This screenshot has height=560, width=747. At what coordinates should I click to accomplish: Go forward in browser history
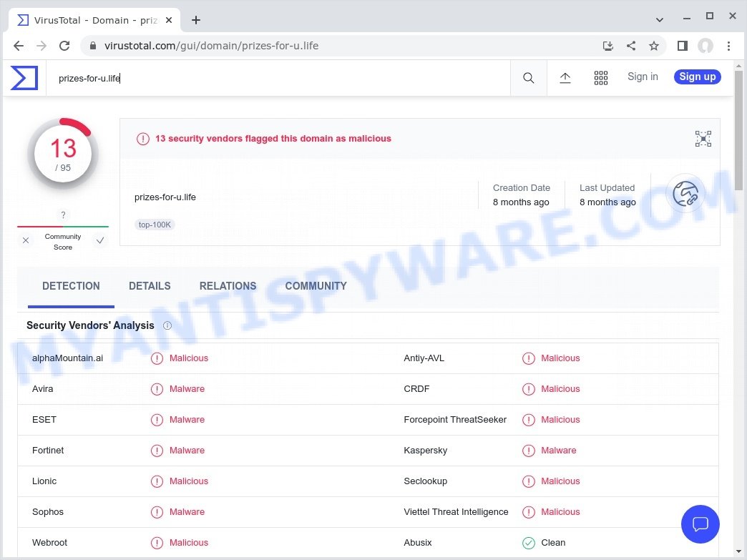[41, 46]
